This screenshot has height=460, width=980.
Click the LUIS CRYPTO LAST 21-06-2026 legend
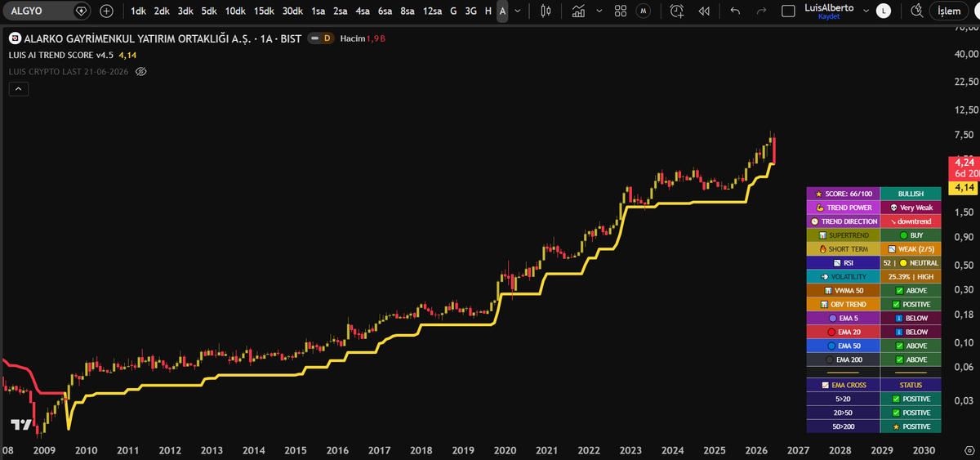pyautogui.click(x=69, y=72)
